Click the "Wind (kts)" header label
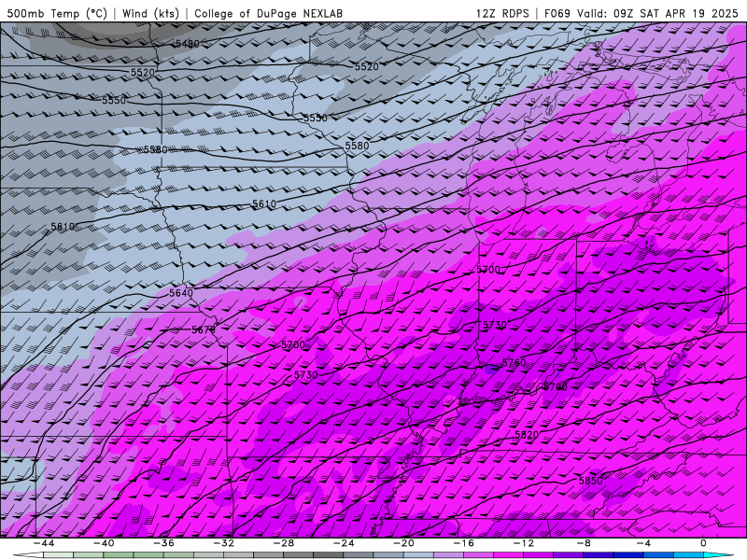Image resolution: width=747 pixels, height=560 pixels. coord(150,13)
